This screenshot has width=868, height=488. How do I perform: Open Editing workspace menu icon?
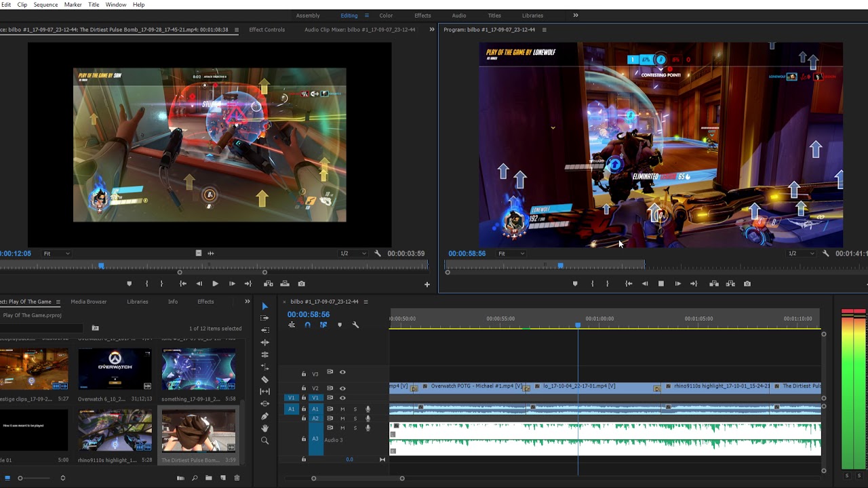click(x=367, y=16)
